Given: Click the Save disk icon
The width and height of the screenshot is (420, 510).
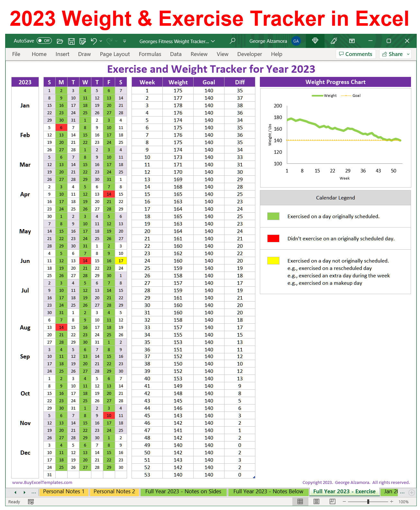Looking at the screenshot, I should pyautogui.click(x=71, y=41).
